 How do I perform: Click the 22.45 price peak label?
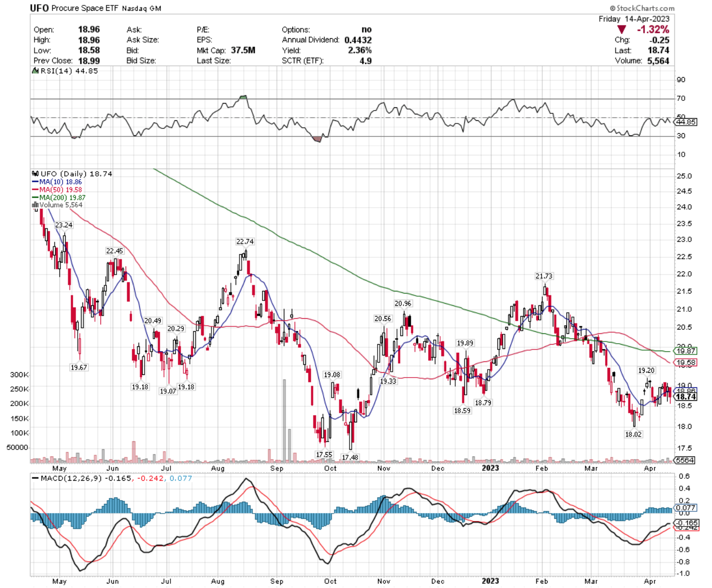tap(114, 251)
